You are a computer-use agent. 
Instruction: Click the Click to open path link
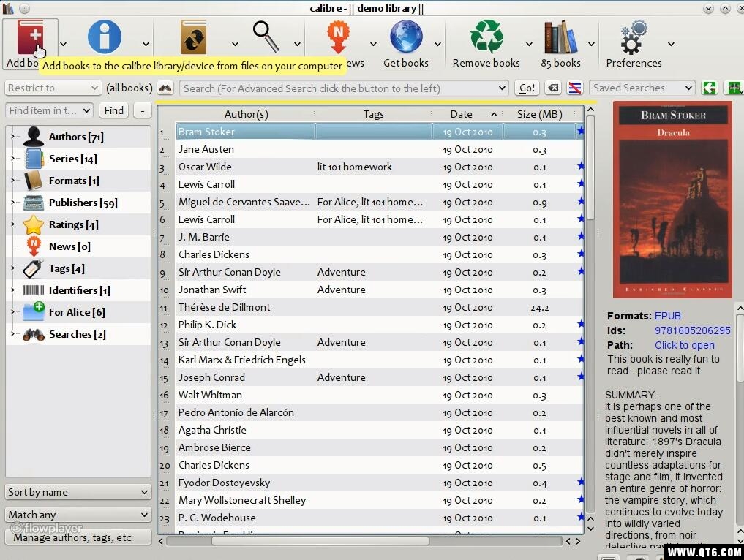[684, 345]
